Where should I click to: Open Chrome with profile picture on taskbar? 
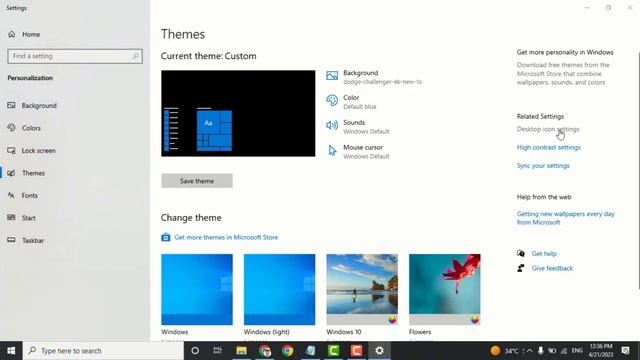click(x=264, y=351)
